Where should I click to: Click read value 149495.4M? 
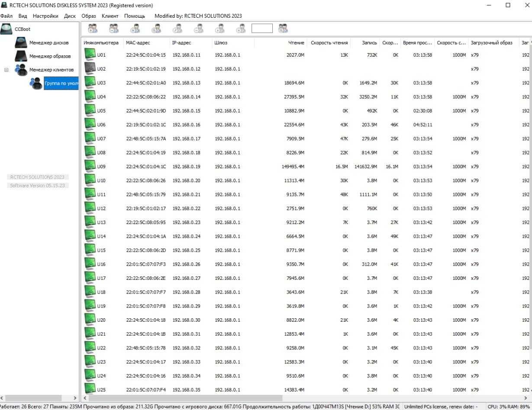click(293, 167)
